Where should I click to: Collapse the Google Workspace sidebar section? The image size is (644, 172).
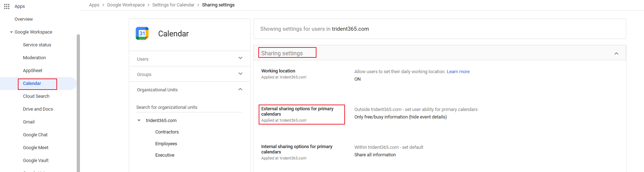[x=11, y=32]
